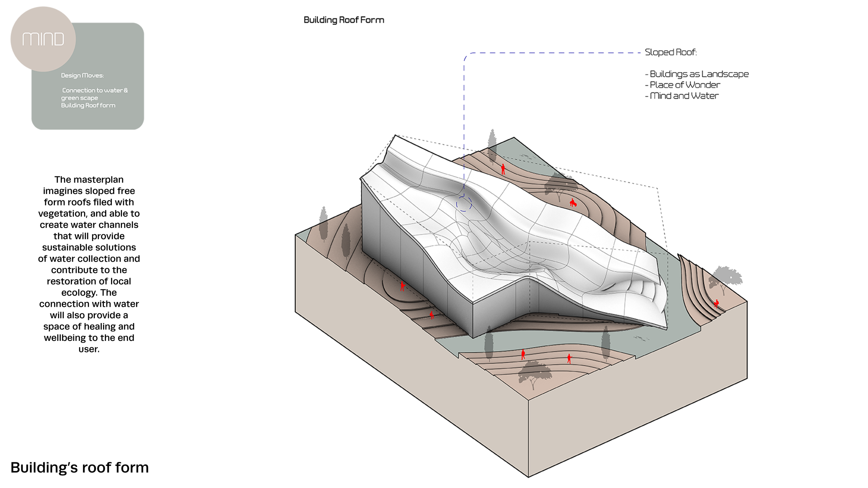Click the grey rounded info panel background

tap(115, 52)
